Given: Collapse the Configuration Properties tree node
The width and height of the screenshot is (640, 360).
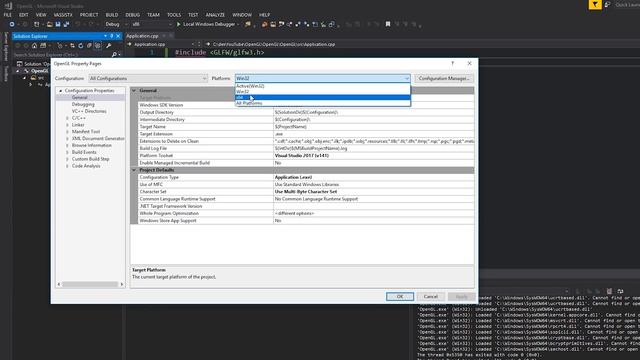Looking at the screenshot, I should [x=60, y=91].
